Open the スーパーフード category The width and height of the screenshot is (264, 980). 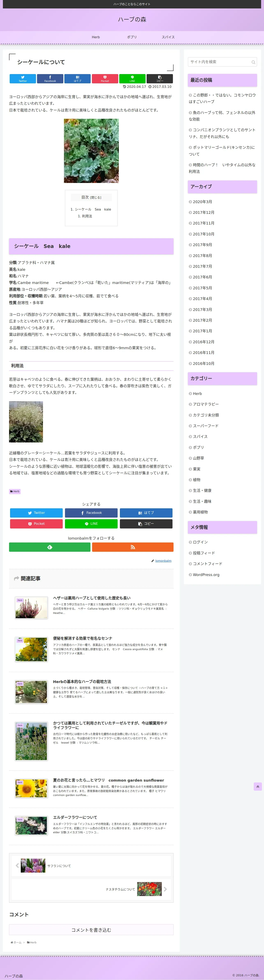coord(205,426)
